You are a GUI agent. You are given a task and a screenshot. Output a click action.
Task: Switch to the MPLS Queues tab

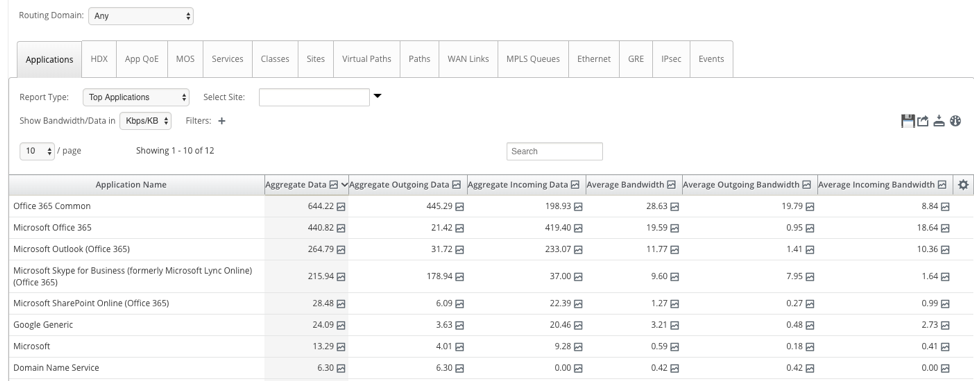tap(533, 59)
